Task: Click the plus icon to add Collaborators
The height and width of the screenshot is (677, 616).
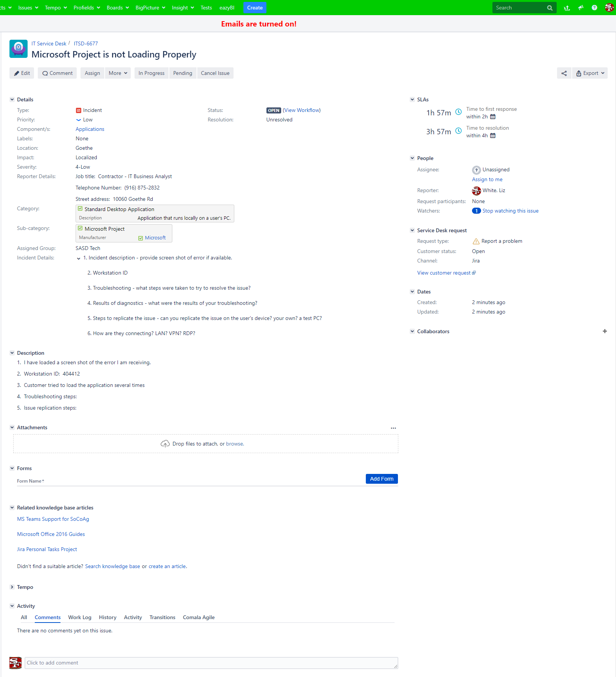Action: (605, 331)
